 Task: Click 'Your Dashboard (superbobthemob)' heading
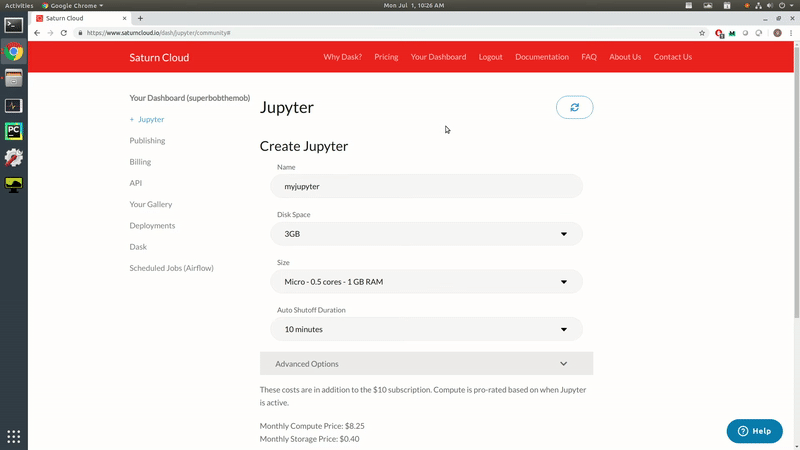point(190,98)
